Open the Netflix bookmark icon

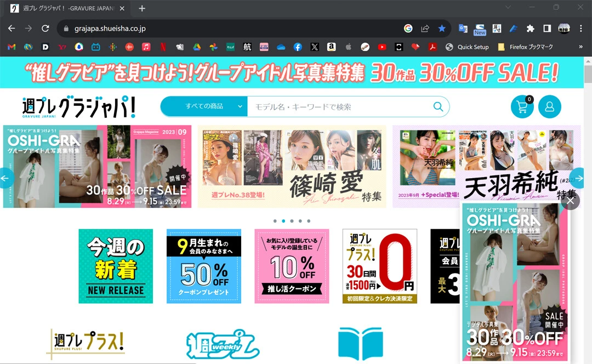163,47
